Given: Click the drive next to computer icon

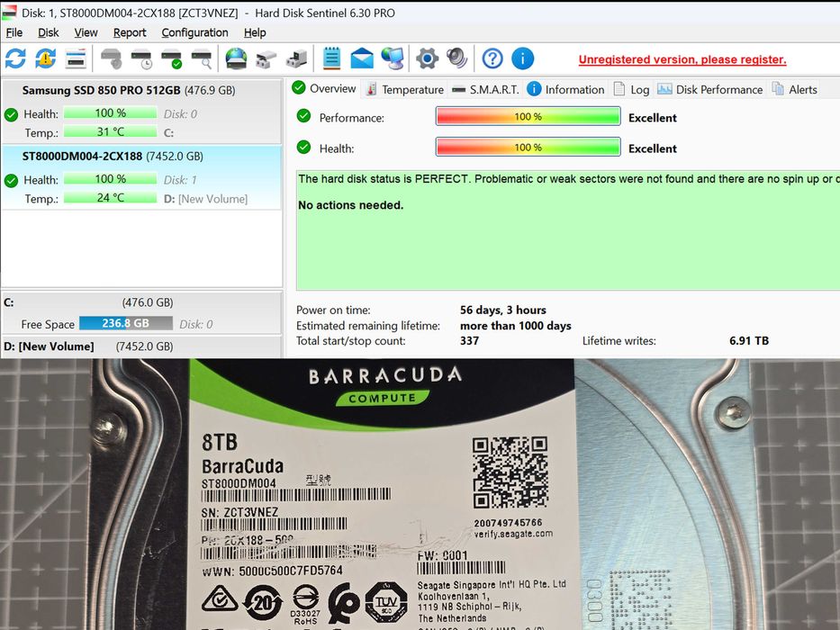Looking at the screenshot, I should click(296, 58).
